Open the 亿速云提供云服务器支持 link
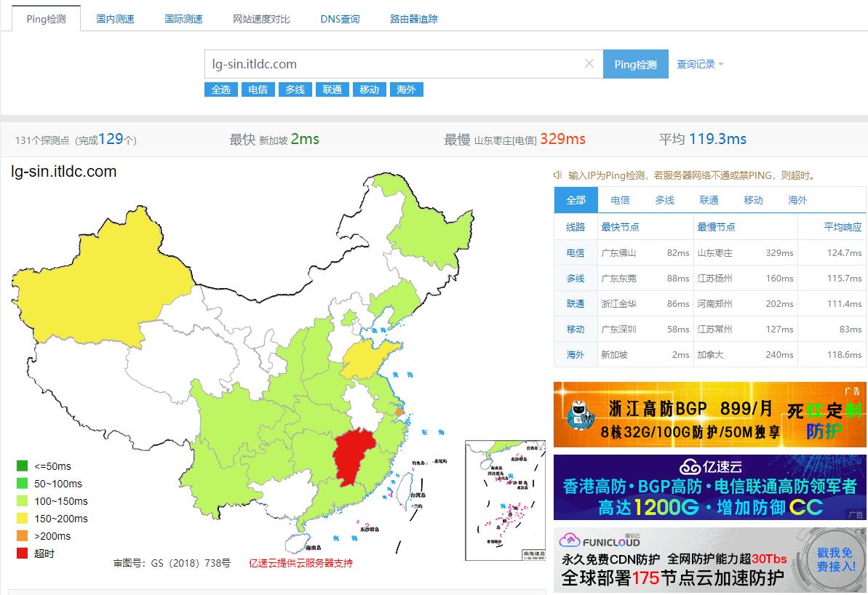868x595 pixels. [x=300, y=563]
